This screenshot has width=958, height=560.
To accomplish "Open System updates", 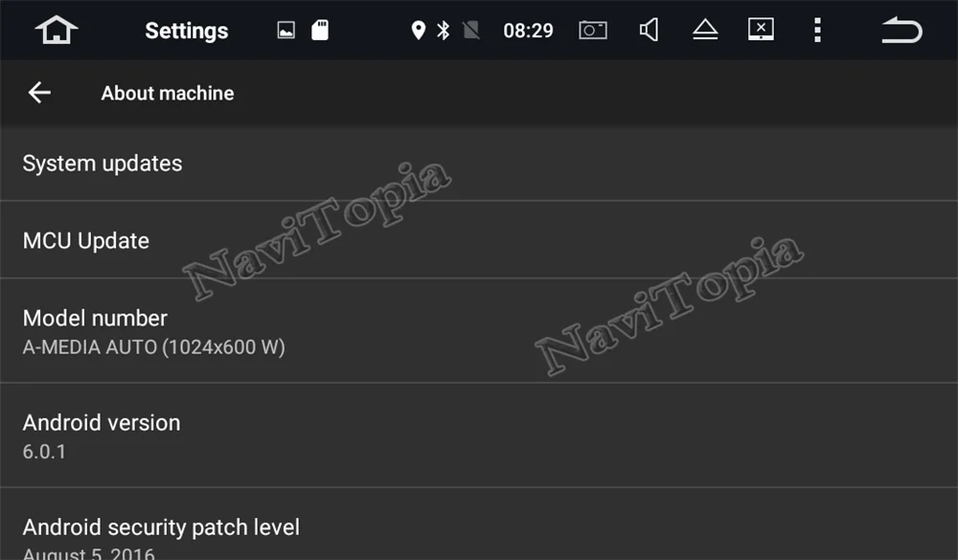I will tap(479, 164).
